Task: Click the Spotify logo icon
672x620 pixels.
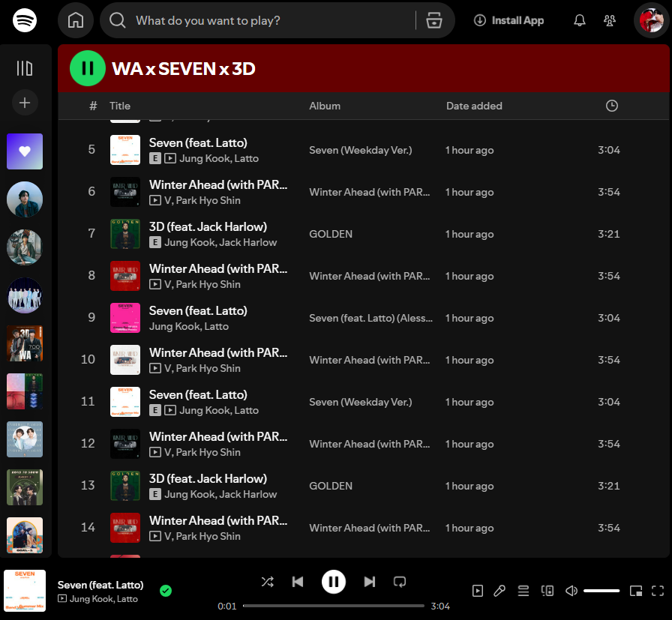Action: [25, 20]
